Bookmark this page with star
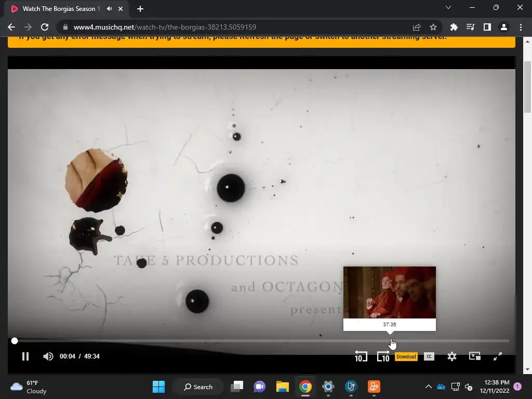The image size is (532, 399). click(x=433, y=27)
